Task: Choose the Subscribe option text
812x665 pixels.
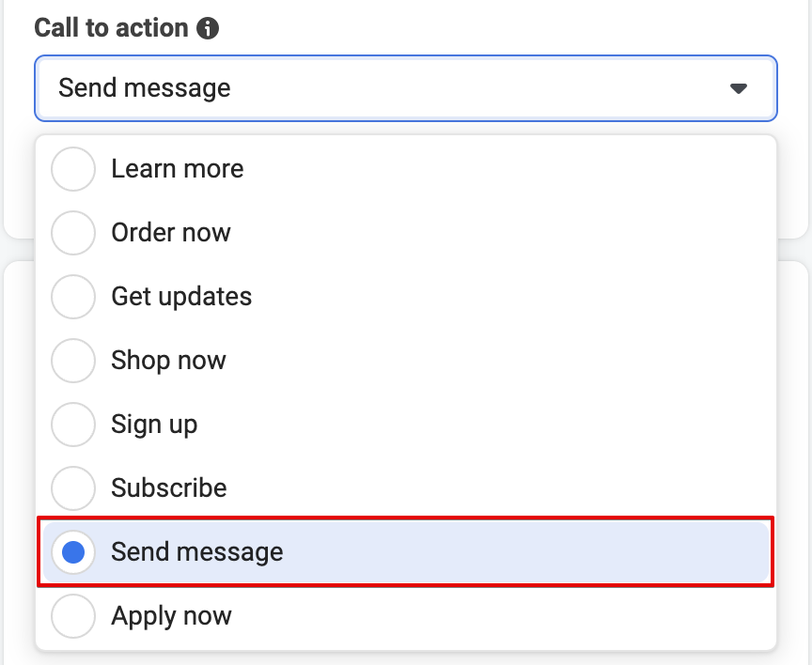Action: click(x=169, y=488)
